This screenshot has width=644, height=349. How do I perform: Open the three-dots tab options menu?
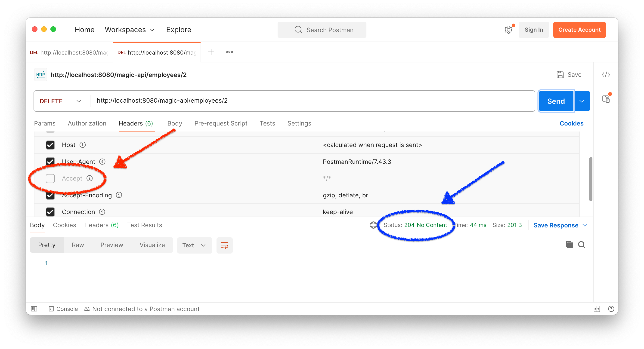229,52
